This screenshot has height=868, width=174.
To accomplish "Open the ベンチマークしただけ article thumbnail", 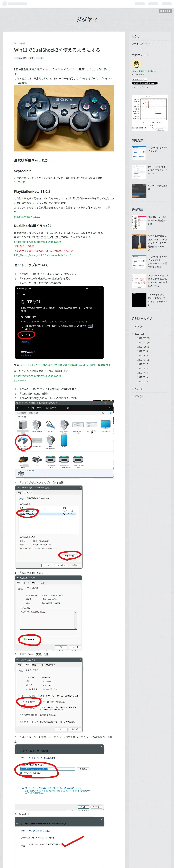I will pyautogui.click(x=139, y=191).
